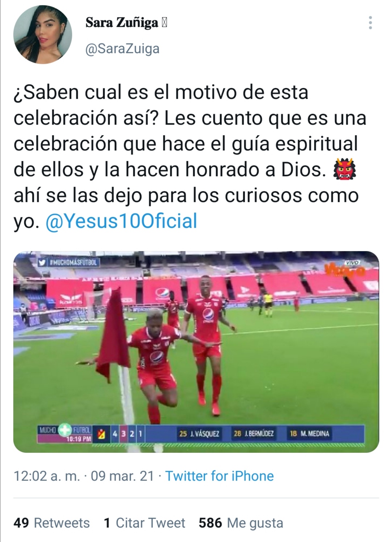Open the three-dot tweet options menu
The width and height of the screenshot is (392, 542).
(x=370, y=23)
